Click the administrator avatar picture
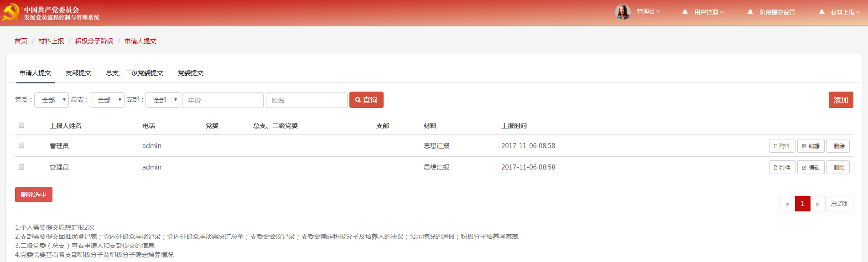The image size is (868, 262). [623, 12]
